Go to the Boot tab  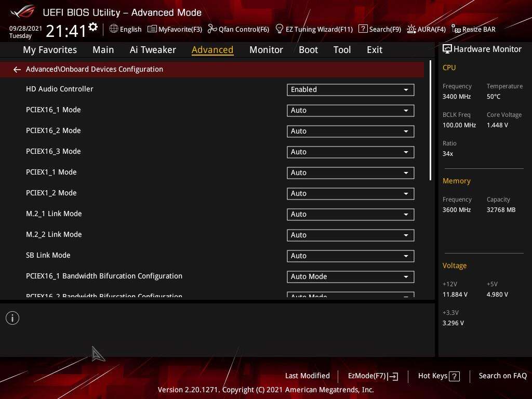tap(308, 50)
